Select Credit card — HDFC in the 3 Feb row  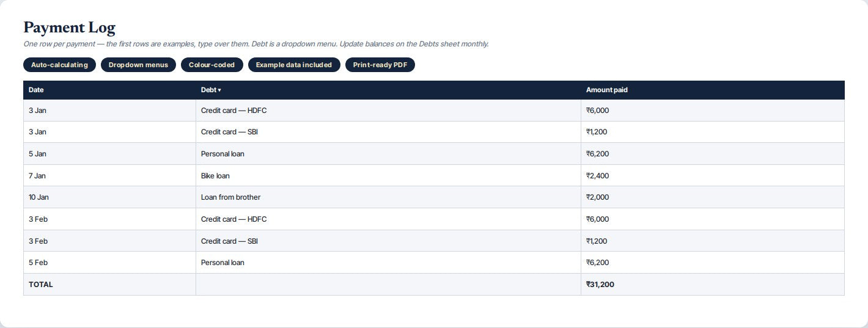click(x=388, y=219)
